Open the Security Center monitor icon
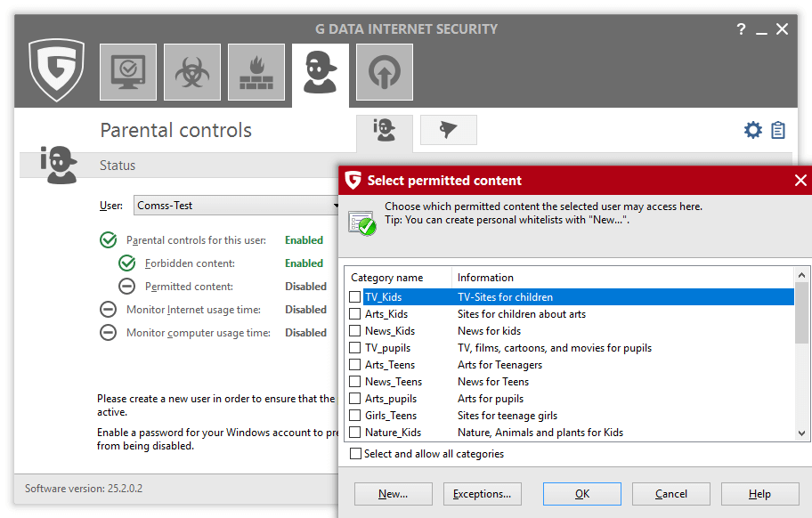This screenshot has width=812, height=518. click(128, 72)
